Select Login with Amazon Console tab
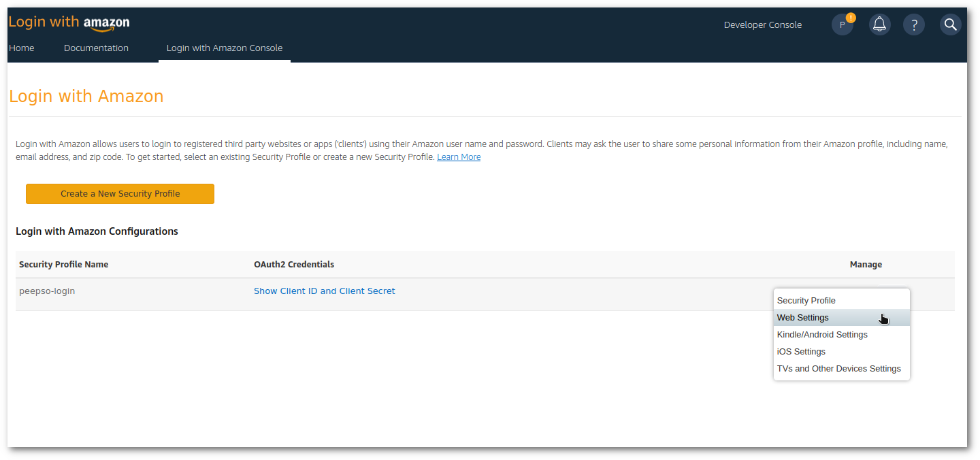 (225, 48)
